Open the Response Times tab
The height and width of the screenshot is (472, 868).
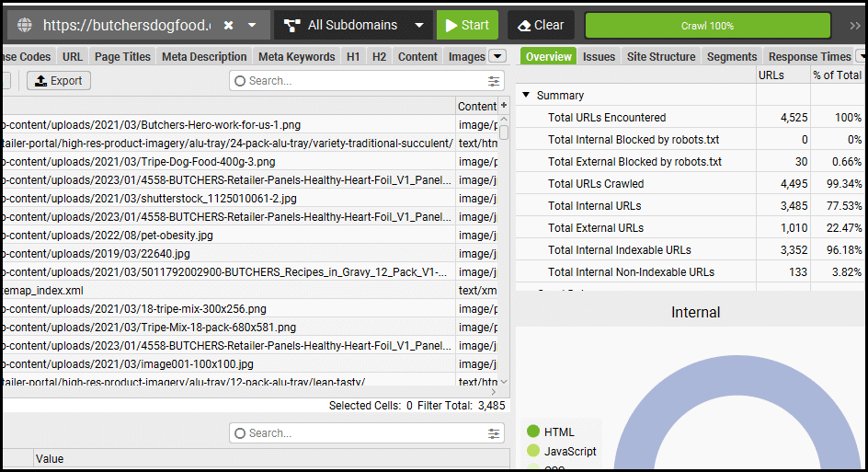coord(809,56)
